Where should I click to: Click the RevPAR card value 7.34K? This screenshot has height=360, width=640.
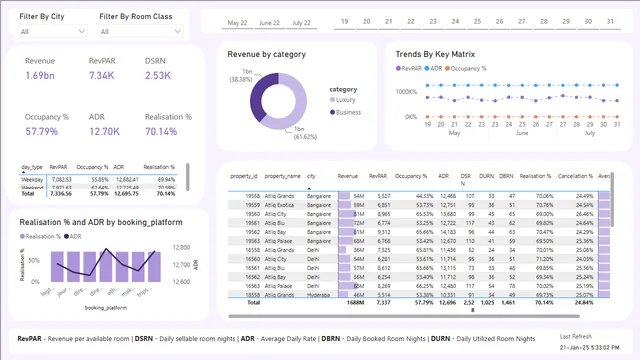102,76
